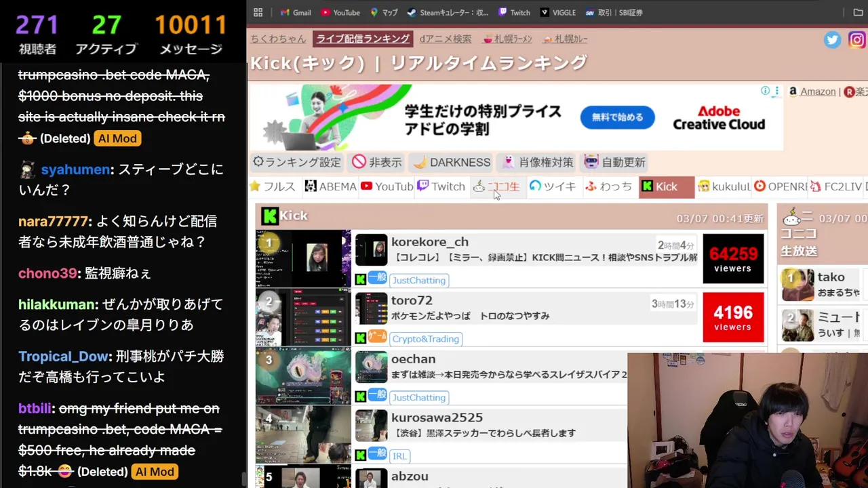
Task: Select JustChatting tag on korekore_ch row
Action: coord(419,280)
